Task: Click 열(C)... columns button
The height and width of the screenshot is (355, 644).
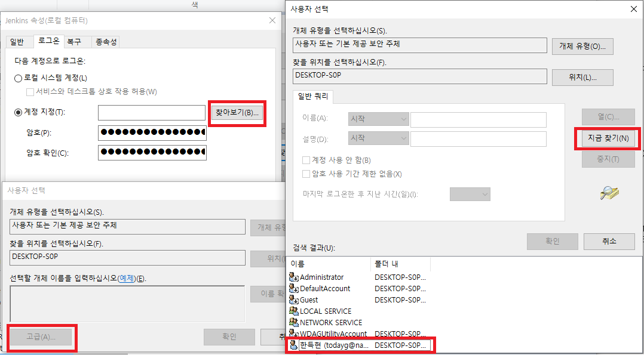Action: tap(608, 117)
